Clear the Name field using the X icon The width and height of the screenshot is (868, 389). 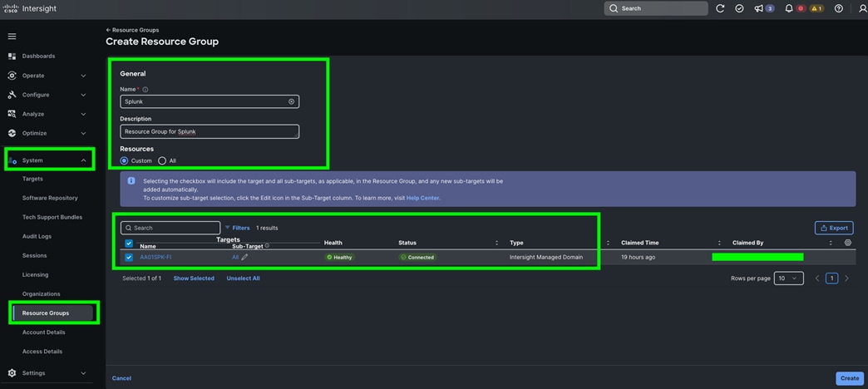[x=291, y=101]
